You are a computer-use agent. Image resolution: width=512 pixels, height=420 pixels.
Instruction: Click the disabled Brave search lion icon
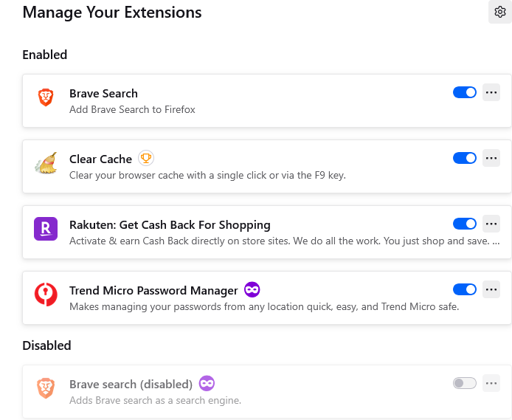tap(46, 388)
